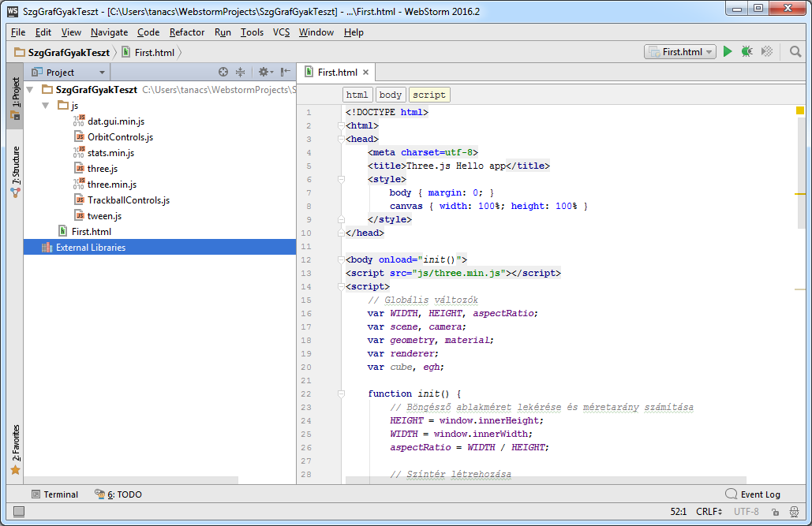
Task: Click the Project panel horizontal scrollbar
Action: [131, 480]
